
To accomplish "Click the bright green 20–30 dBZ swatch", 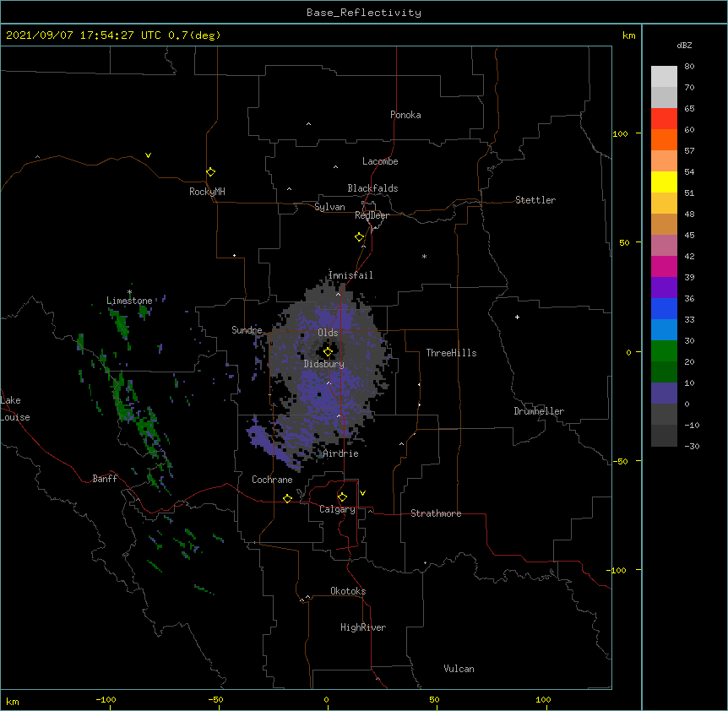I will coord(664,351).
